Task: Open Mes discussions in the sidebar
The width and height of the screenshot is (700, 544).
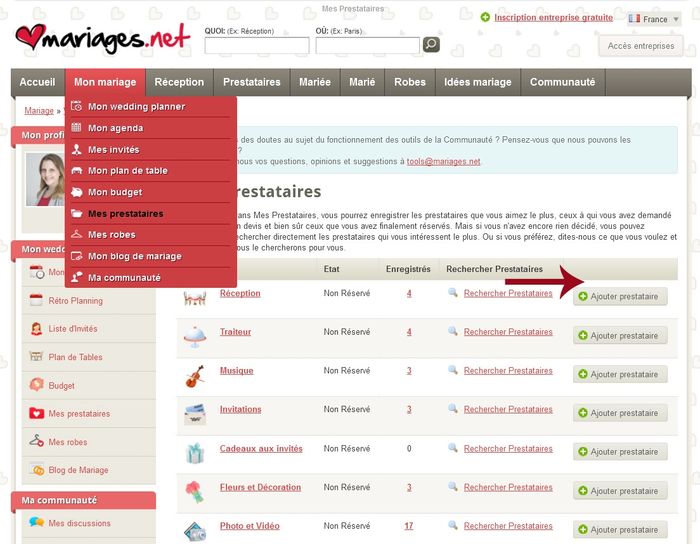Action: tap(79, 523)
